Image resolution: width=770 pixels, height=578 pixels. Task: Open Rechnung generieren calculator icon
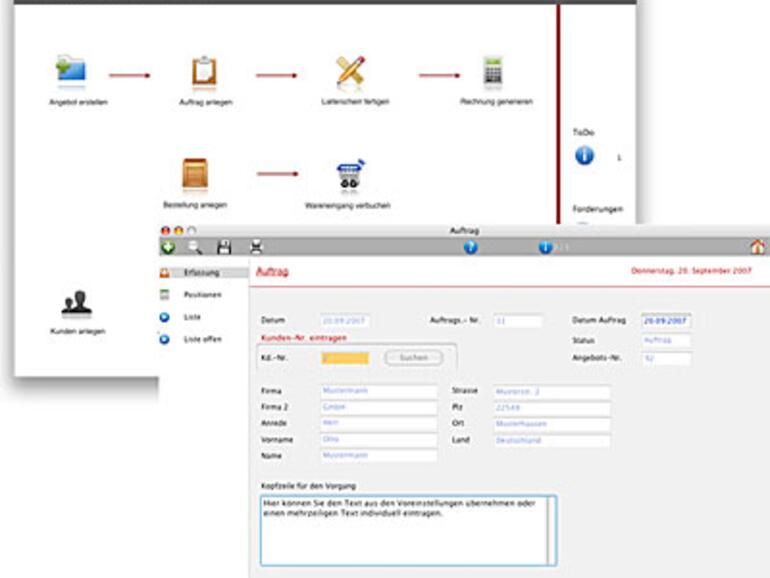(x=493, y=71)
